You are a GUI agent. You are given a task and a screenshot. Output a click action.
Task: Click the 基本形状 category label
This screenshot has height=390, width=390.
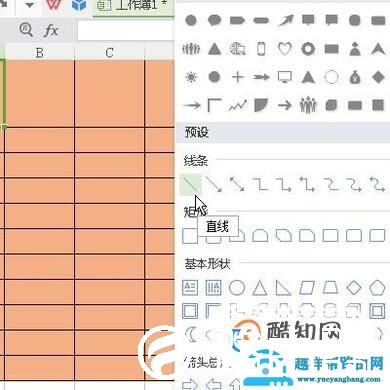(x=207, y=264)
